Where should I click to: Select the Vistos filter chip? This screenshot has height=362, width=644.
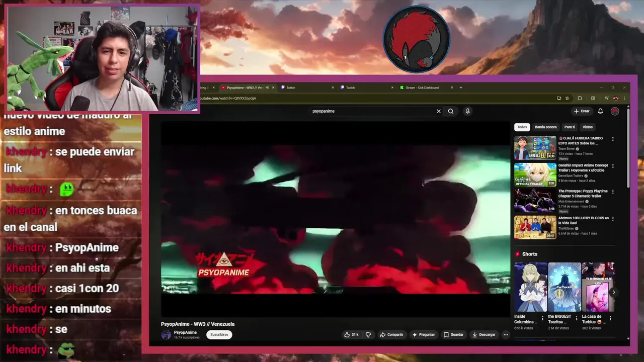point(588,127)
